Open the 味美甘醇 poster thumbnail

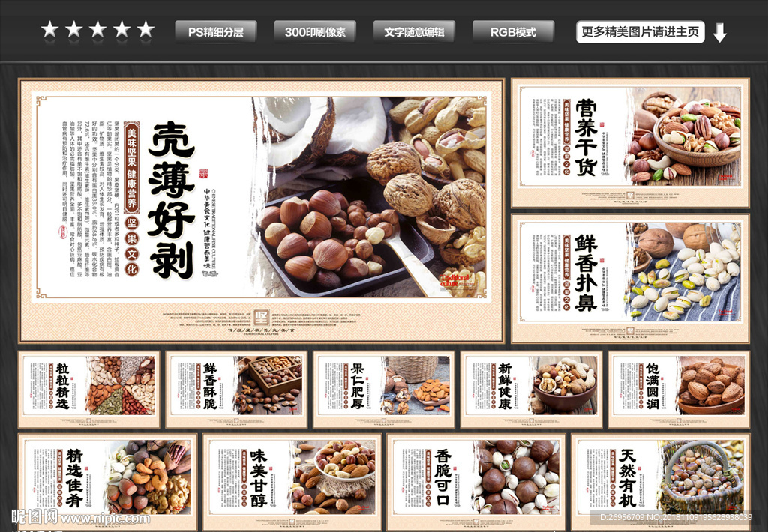pos(292,482)
